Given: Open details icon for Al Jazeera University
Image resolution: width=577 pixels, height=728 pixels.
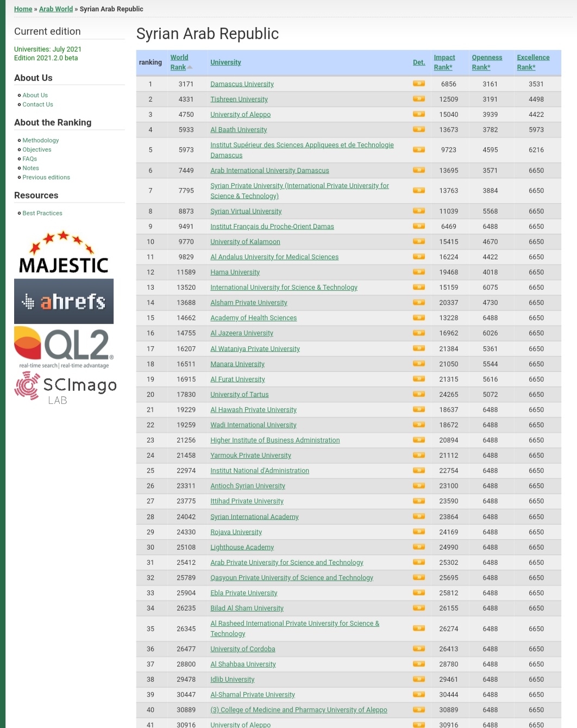Looking at the screenshot, I should (x=419, y=333).
